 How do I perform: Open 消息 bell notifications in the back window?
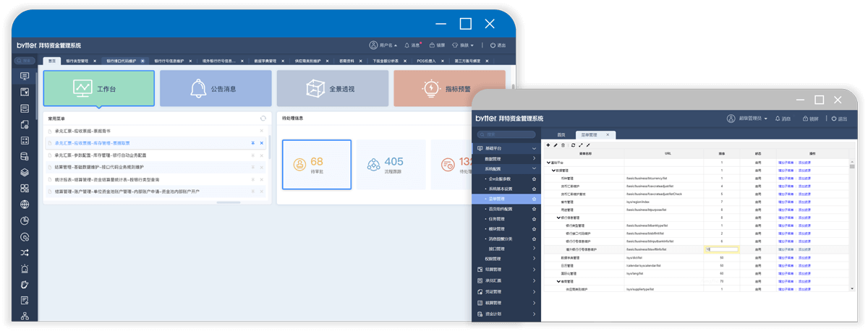[x=411, y=45]
